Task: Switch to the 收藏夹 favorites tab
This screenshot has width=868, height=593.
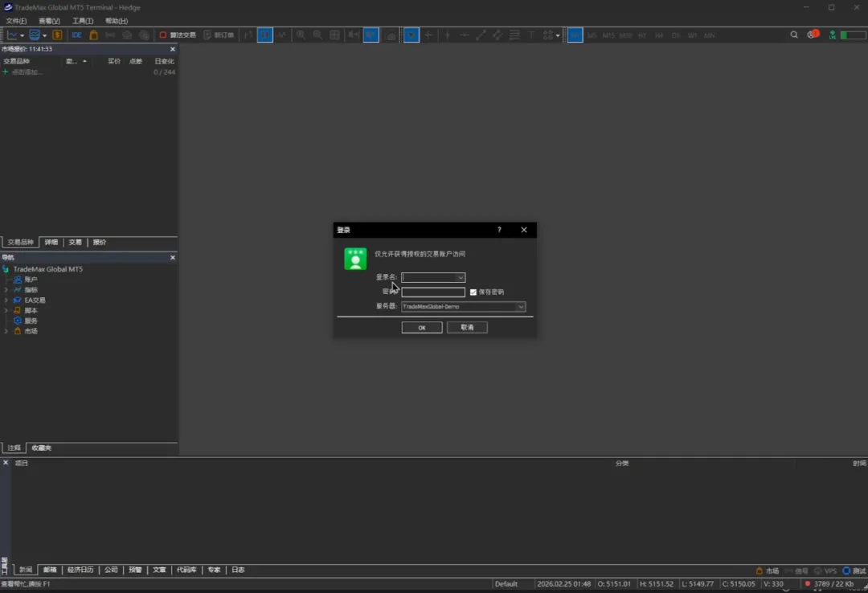Action: tap(41, 448)
